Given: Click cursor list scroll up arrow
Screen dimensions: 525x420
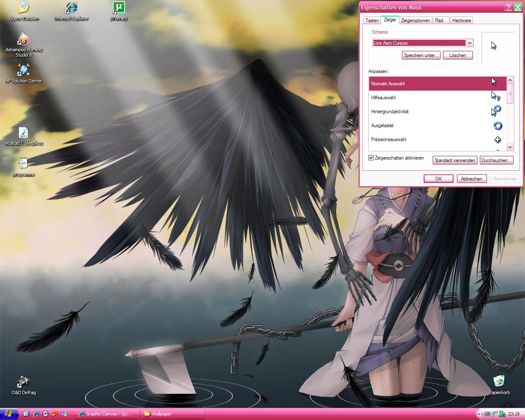Looking at the screenshot, I should [510, 80].
